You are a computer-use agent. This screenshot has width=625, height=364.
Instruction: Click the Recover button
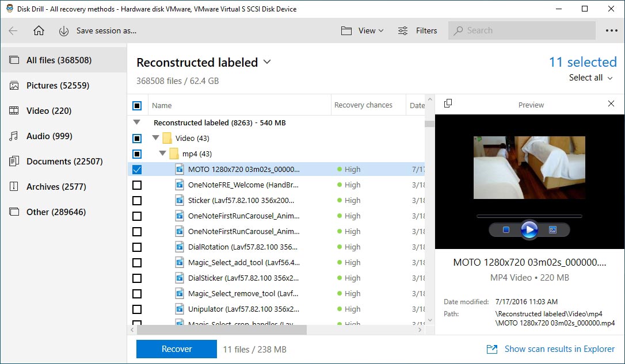coord(177,349)
